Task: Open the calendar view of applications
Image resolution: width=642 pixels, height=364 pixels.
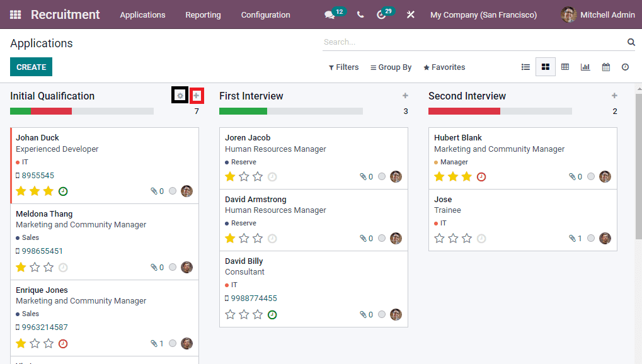Action: click(605, 67)
